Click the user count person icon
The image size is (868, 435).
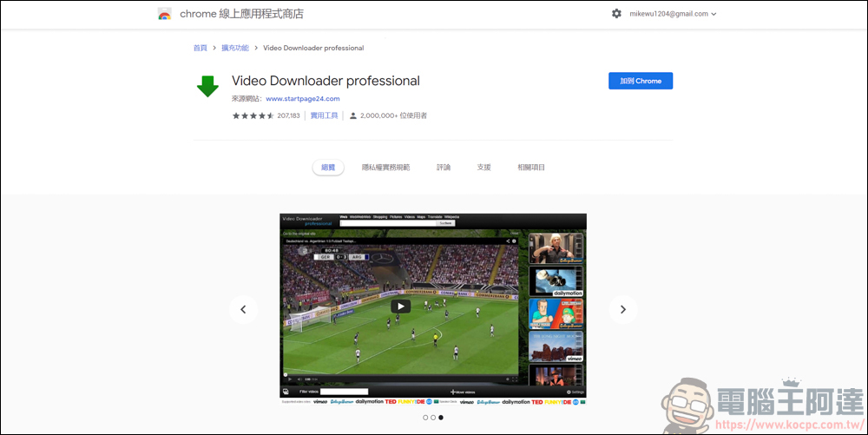(x=353, y=115)
